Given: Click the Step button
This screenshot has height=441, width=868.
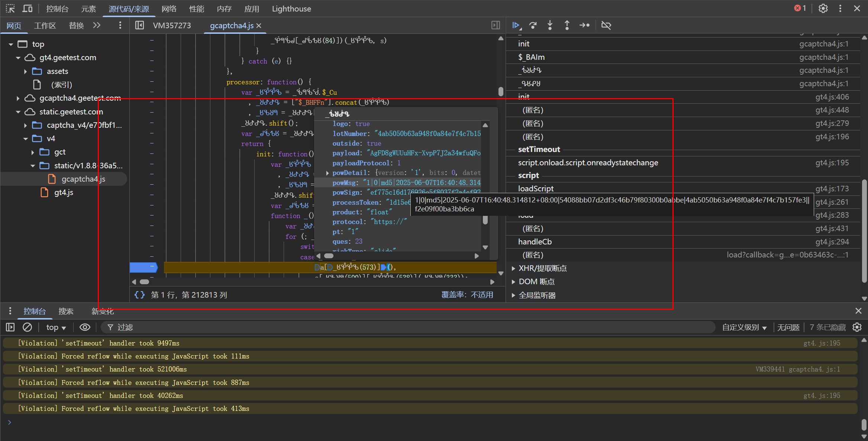Looking at the screenshot, I should 584,25.
